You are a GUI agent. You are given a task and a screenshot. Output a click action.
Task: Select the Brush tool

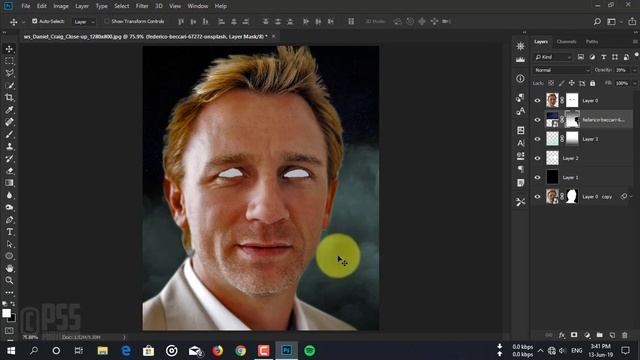click(9, 134)
